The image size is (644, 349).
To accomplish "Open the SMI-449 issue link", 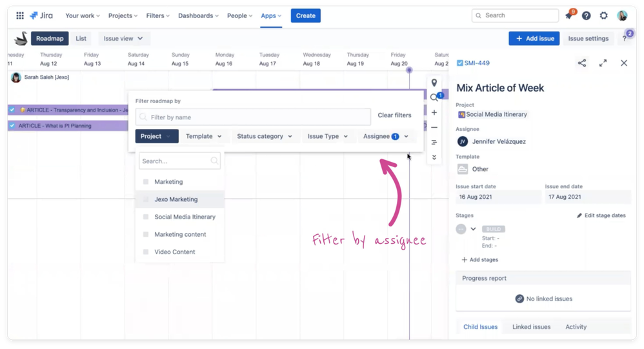I will (477, 63).
